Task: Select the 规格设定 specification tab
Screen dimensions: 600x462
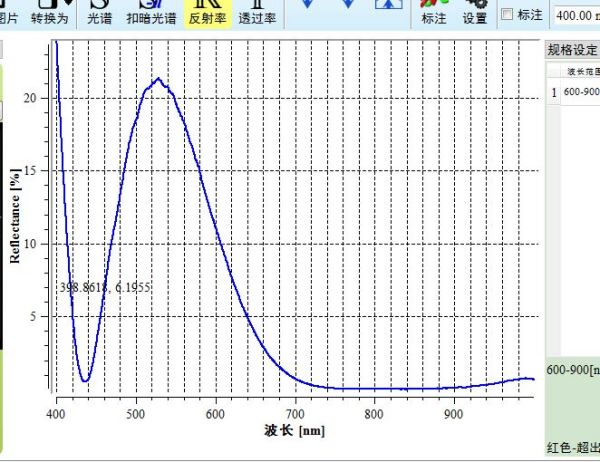Action: [x=571, y=50]
